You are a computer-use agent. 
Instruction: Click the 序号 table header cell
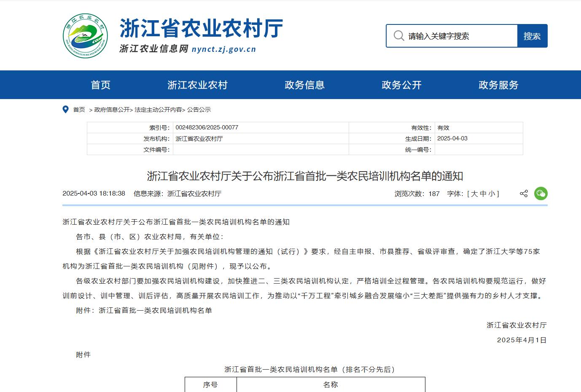pos(210,384)
